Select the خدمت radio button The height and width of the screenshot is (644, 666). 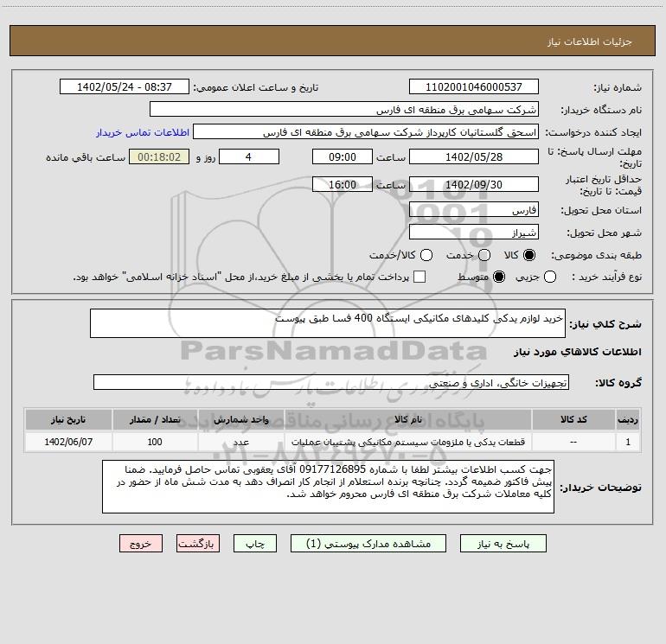484,255
